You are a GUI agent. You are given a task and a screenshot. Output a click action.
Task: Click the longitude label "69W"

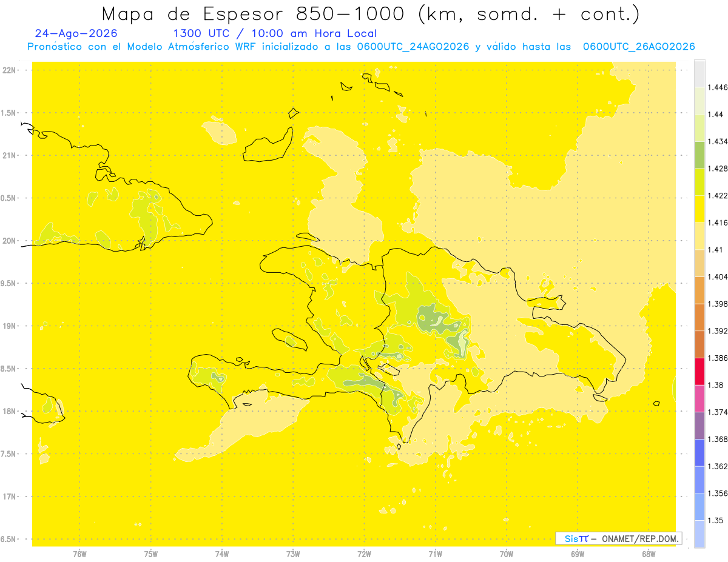pos(578,554)
